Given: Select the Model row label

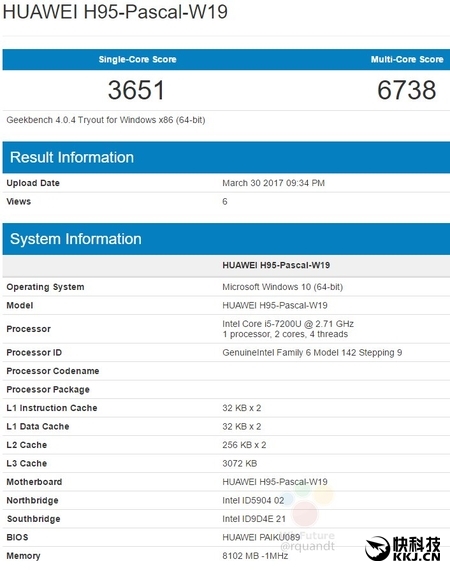Looking at the screenshot, I should tap(20, 305).
